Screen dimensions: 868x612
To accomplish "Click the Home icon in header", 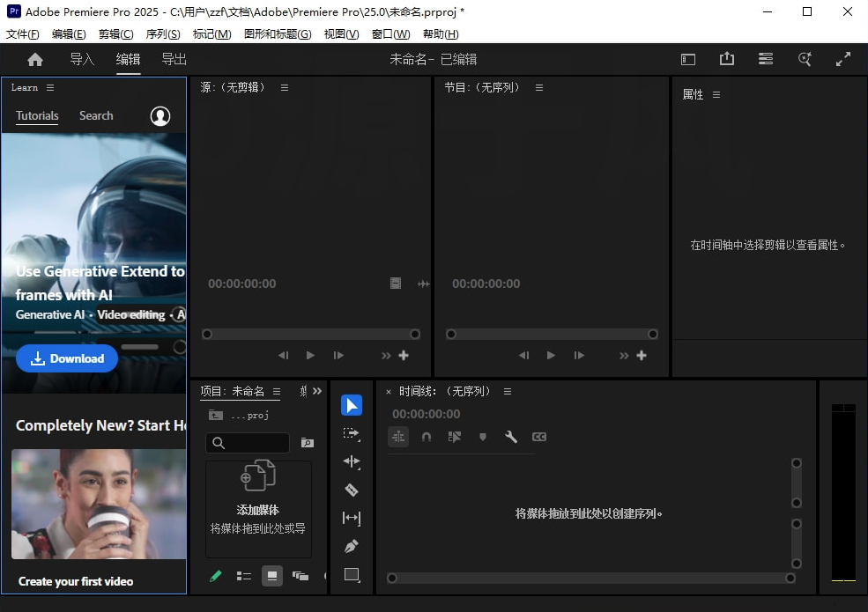I will 35,60.
